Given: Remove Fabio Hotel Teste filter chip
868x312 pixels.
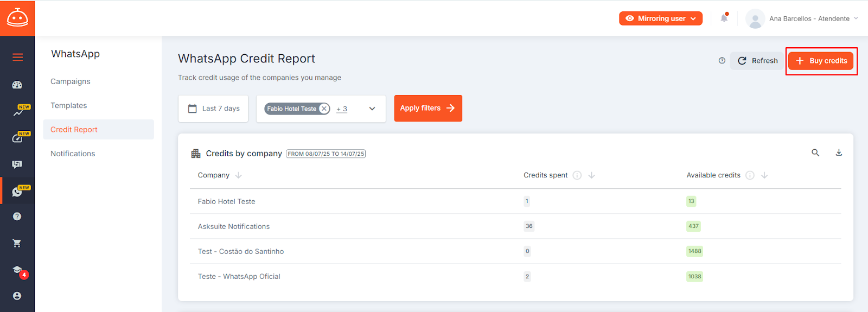Looking at the screenshot, I should point(324,109).
